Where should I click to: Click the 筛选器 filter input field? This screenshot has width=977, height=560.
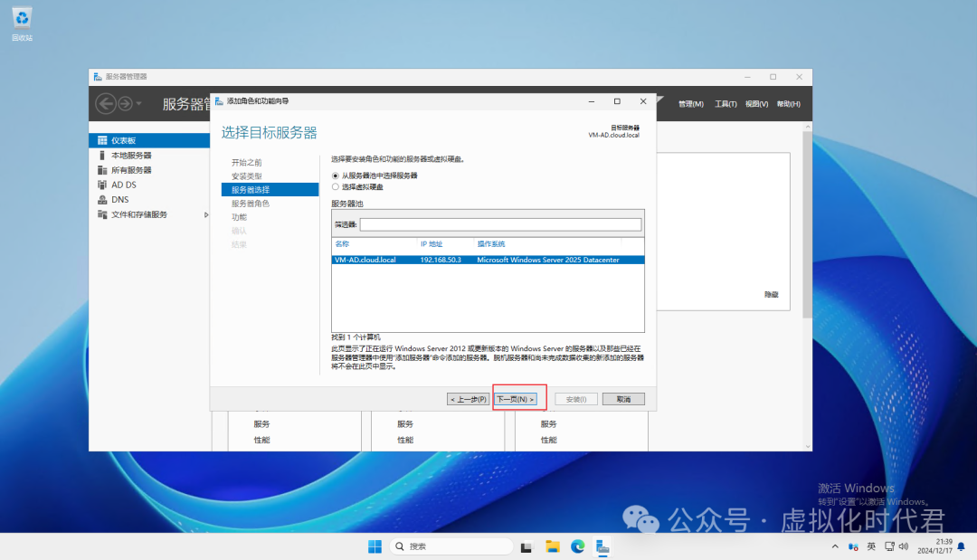coord(500,224)
